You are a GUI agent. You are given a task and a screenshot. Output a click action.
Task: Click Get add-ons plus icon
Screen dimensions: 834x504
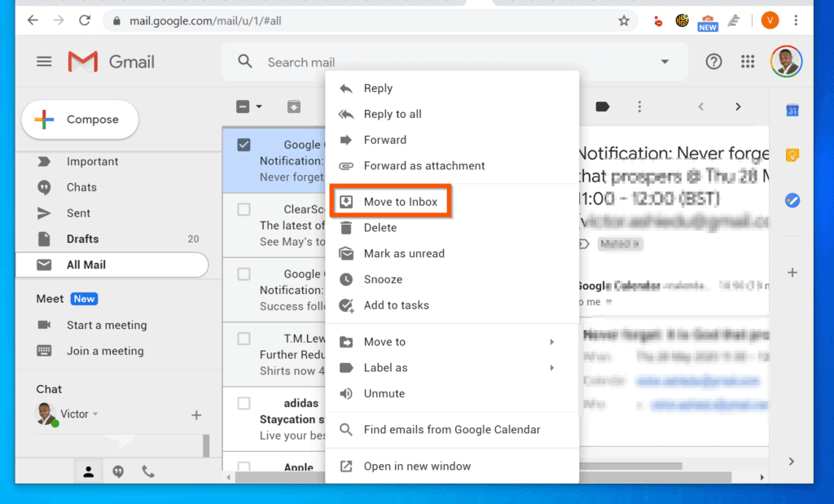792,273
